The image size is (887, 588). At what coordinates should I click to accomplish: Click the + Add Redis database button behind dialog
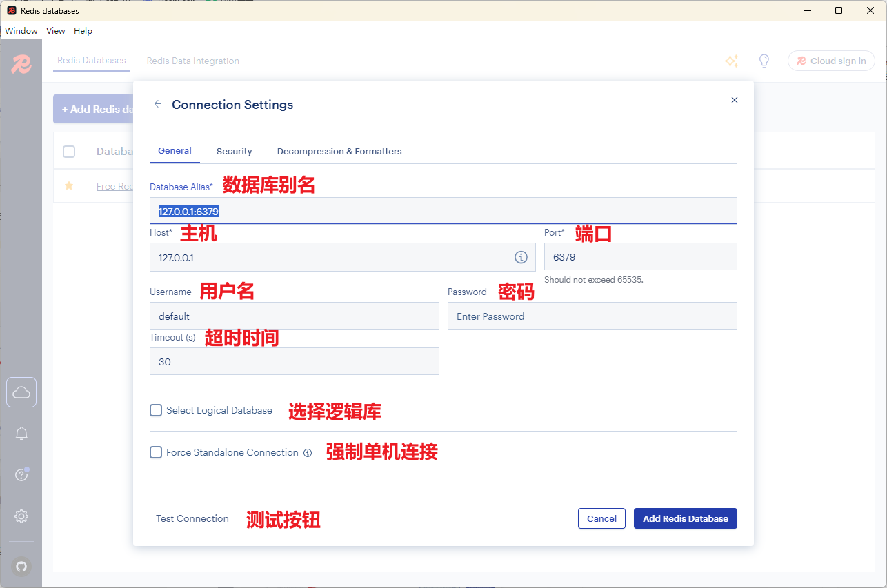pyautogui.click(x=93, y=109)
